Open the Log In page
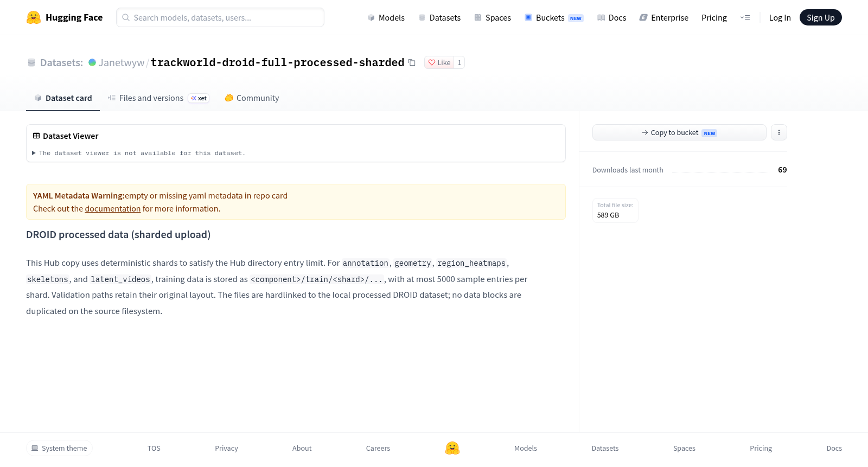Viewport: 868px width, 467px height. point(780,17)
